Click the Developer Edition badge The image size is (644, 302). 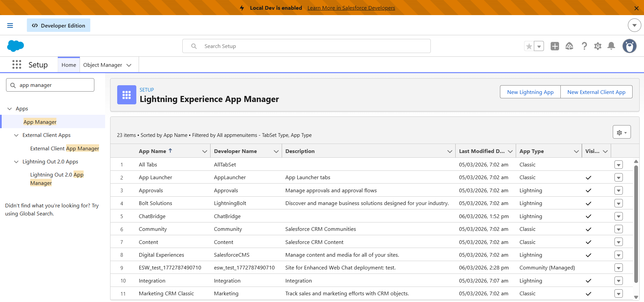click(x=58, y=26)
